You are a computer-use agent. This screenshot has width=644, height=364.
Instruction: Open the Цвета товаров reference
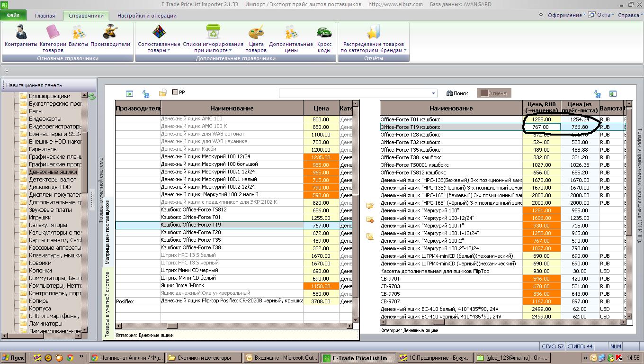click(256, 39)
